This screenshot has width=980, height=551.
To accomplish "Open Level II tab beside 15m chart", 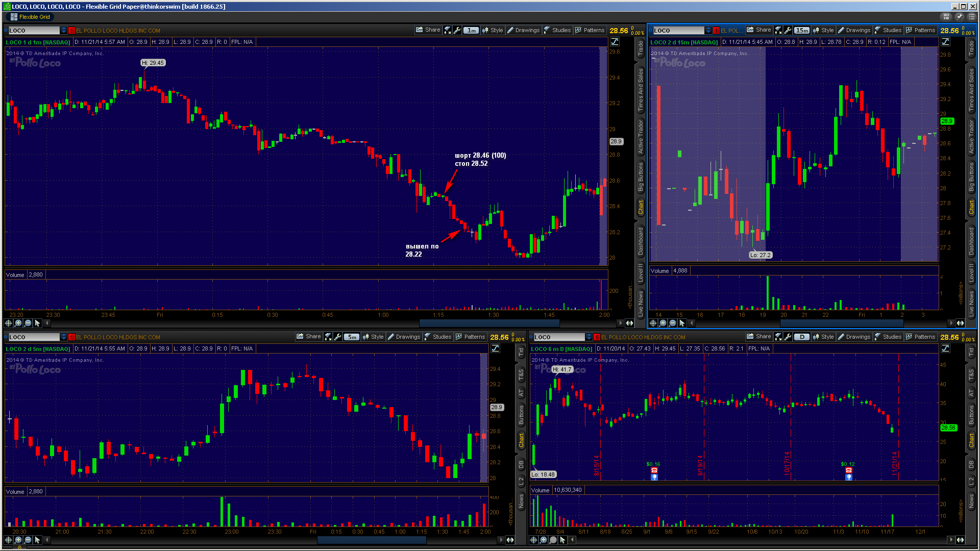I will pyautogui.click(x=971, y=272).
